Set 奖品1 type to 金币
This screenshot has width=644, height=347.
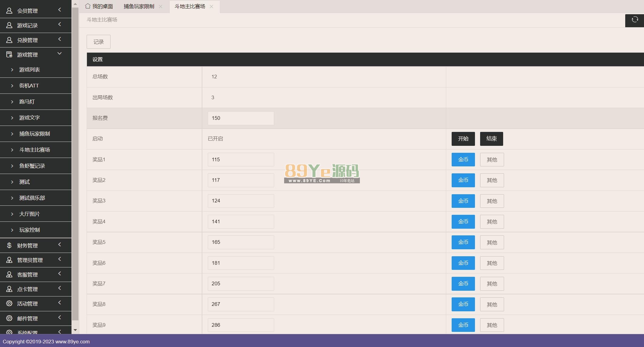pyautogui.click(x=463, y=159)
